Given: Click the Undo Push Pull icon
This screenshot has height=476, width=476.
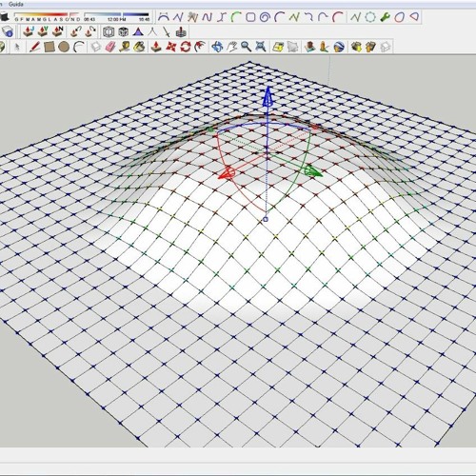Looking at the screenshot, I should tap(75, 31).
